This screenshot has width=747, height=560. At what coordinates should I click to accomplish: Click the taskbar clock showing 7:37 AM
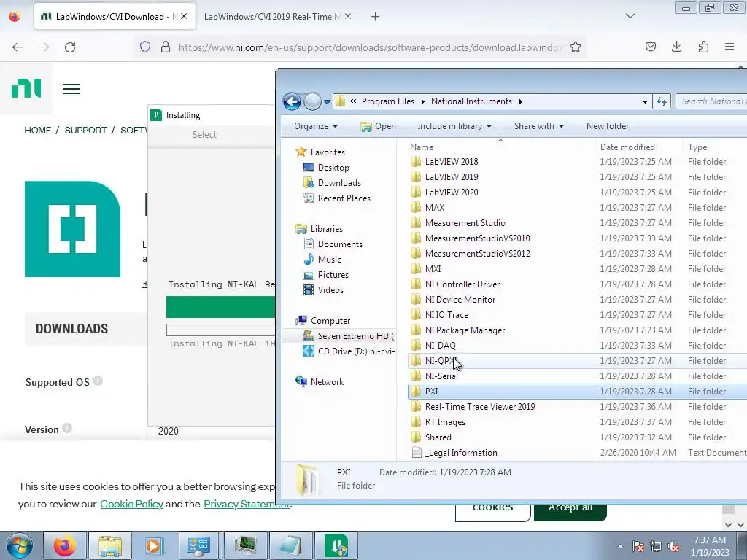pyautogui.click(x=710, y=545)
